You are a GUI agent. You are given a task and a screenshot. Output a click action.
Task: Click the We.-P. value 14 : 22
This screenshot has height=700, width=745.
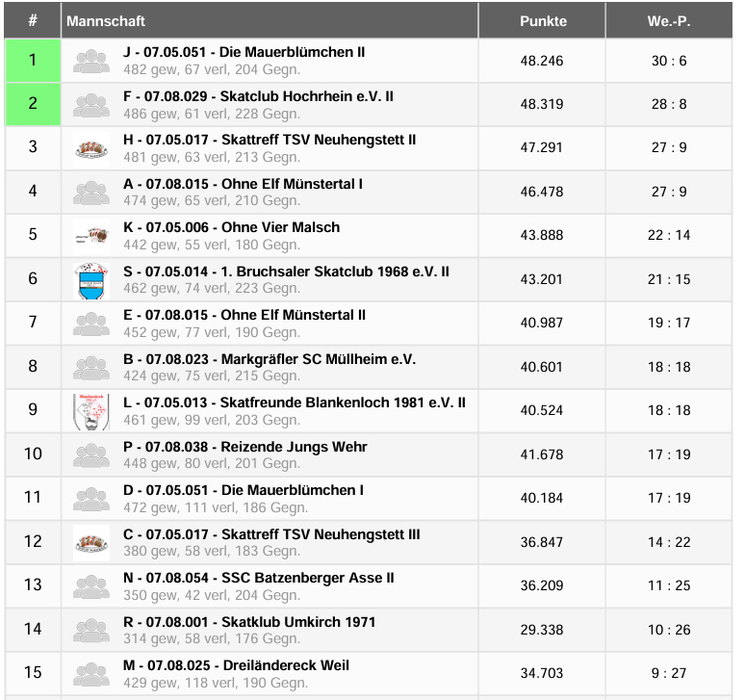[669, 542]
